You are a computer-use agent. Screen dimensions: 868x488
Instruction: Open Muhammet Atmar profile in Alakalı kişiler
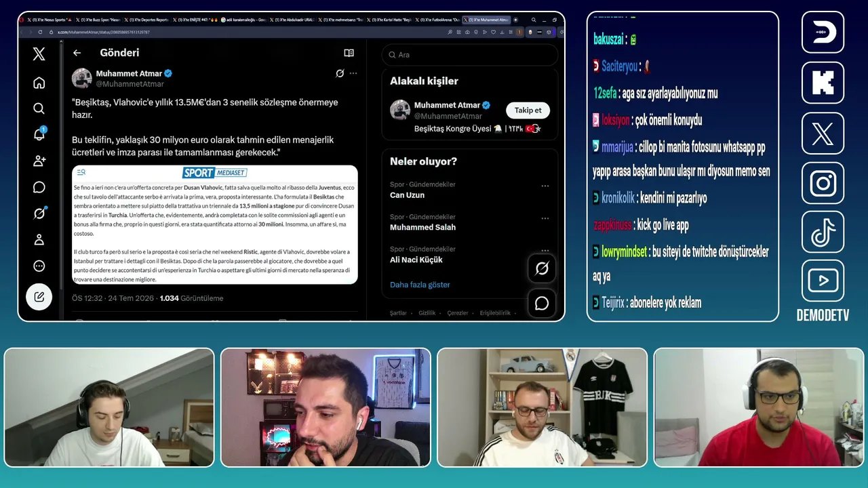pyautogui.click(x=447, y=105)
